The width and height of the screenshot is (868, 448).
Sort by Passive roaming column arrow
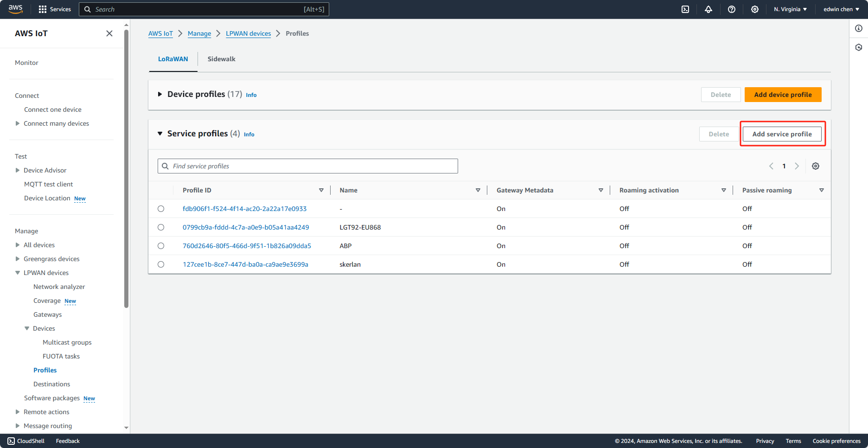click(x=822, y=190)
